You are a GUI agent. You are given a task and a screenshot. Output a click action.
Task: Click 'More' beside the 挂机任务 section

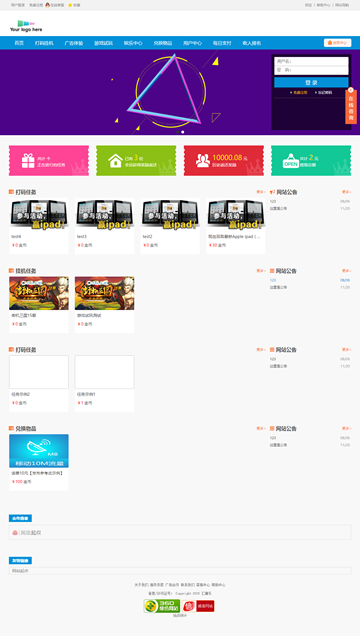tap(261, 271)
